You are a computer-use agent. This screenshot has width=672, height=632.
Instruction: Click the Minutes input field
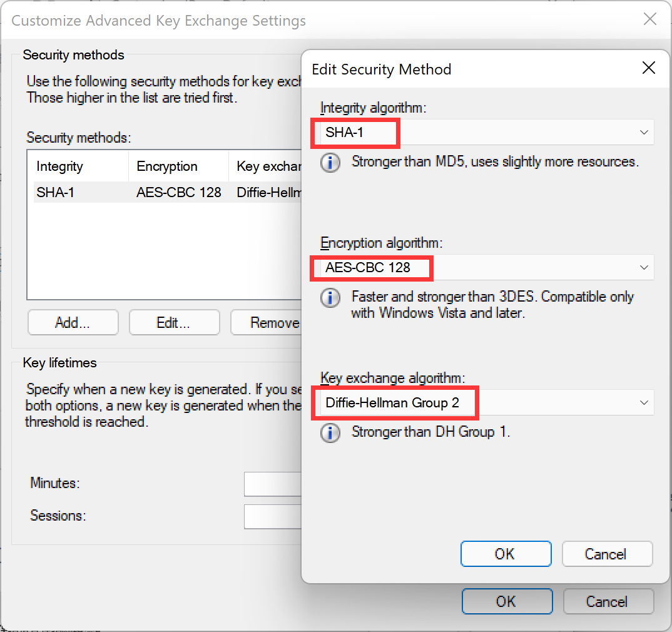point(273,484)
